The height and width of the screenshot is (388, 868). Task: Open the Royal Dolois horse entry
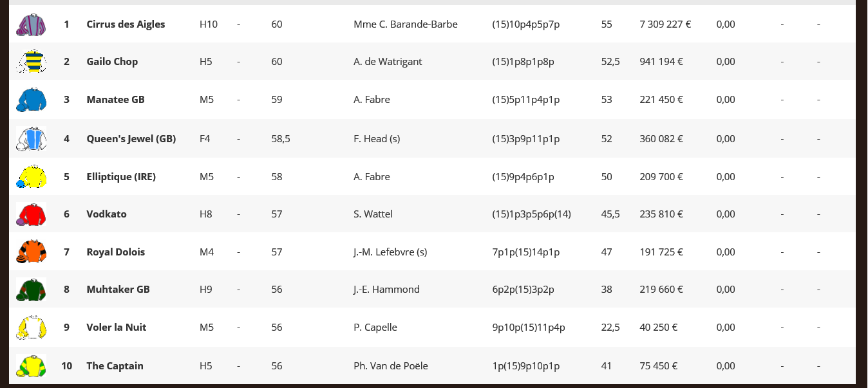pos(116,252)
